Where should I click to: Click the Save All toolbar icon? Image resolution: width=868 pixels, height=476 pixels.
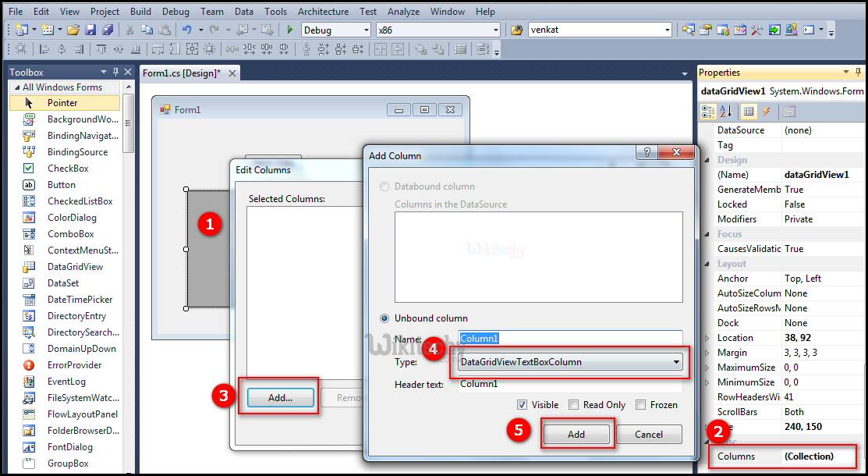107,30
